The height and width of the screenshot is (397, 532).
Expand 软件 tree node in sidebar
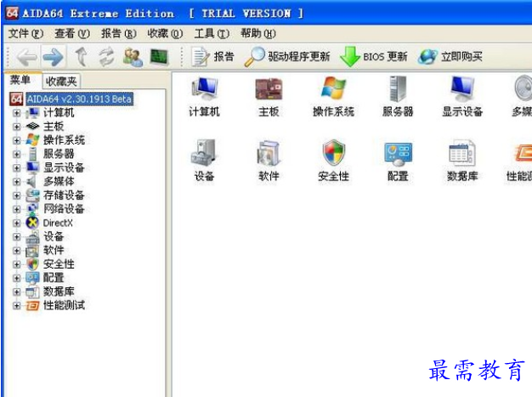coord(16,251)
